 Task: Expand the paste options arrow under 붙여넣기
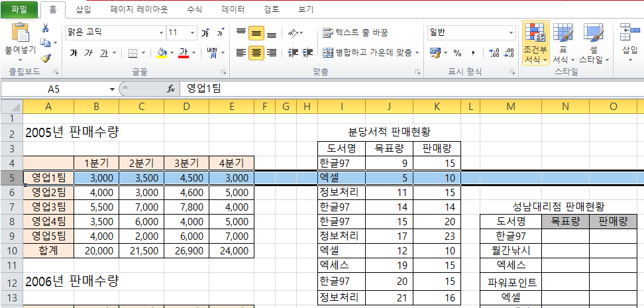pos(20,60)
